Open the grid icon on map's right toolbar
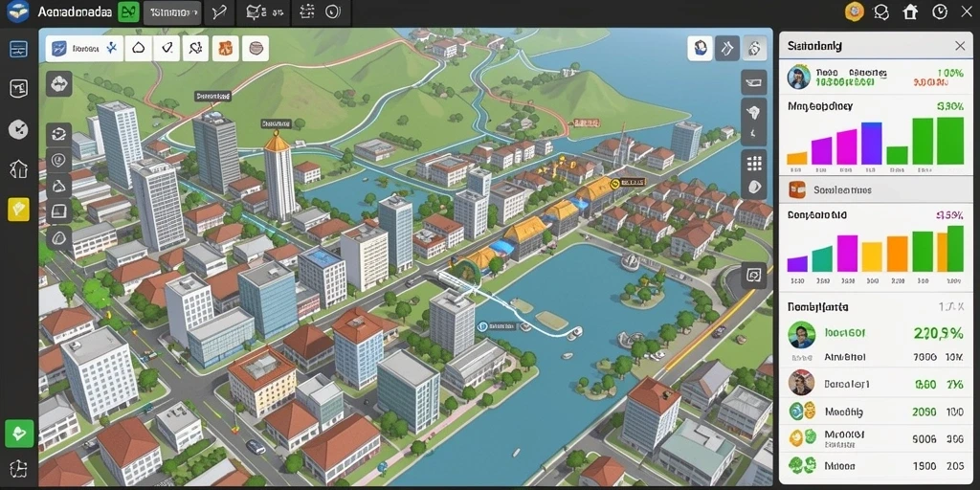This screenshot has height=490, width=980. click(754, 163)
